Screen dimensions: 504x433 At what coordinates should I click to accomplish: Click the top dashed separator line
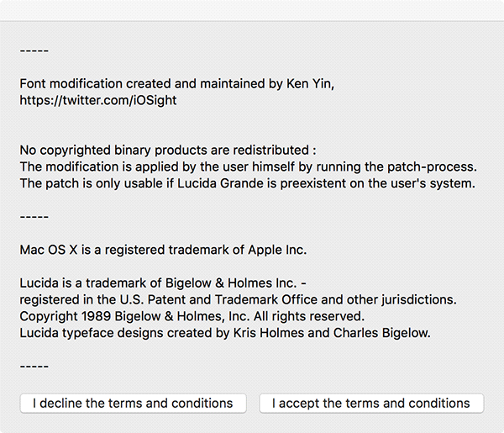coord(34,50)
